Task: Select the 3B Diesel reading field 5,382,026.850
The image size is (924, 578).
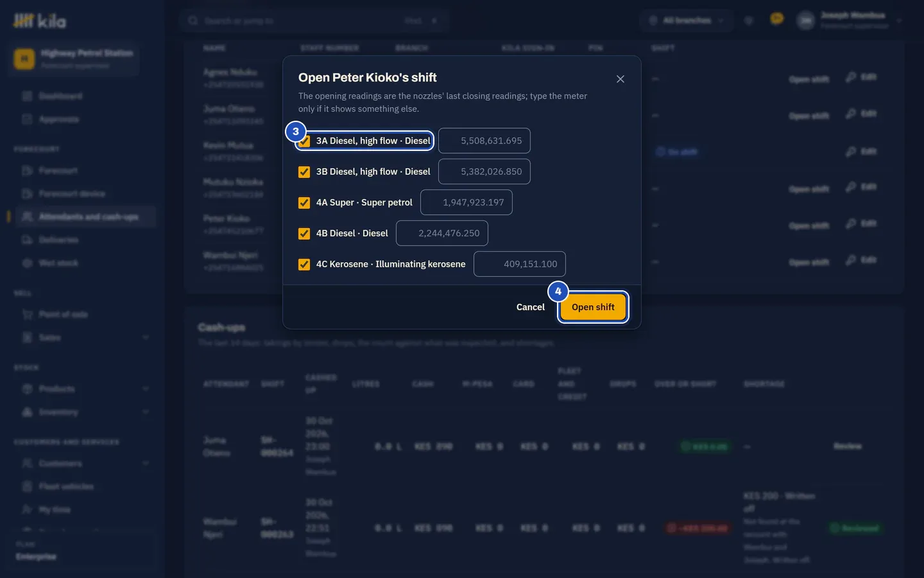Action: 484,171
